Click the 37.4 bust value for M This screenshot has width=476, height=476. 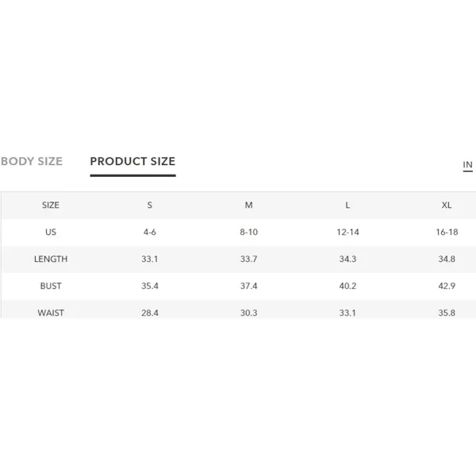pyautogui.click(x=248, y=286)
